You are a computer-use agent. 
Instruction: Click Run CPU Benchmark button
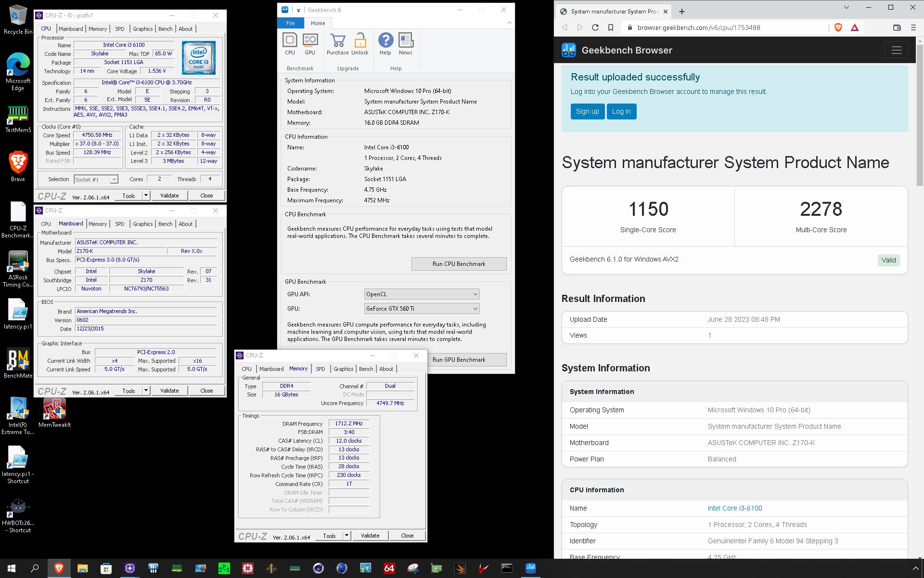point(459,264)
